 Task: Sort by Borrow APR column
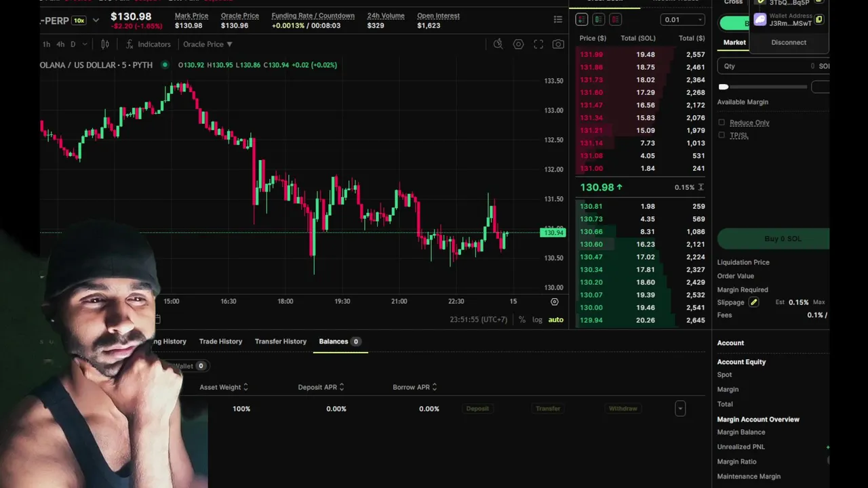point(415,387)
